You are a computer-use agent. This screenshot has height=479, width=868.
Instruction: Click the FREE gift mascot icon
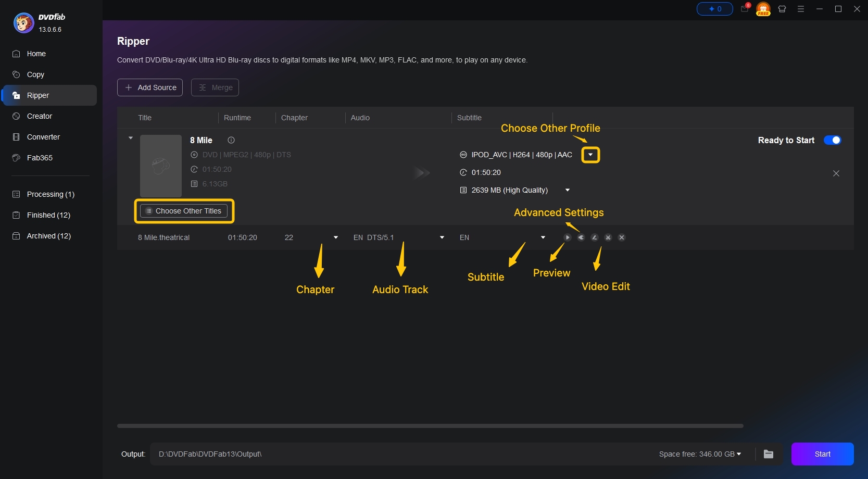[763, 9]
